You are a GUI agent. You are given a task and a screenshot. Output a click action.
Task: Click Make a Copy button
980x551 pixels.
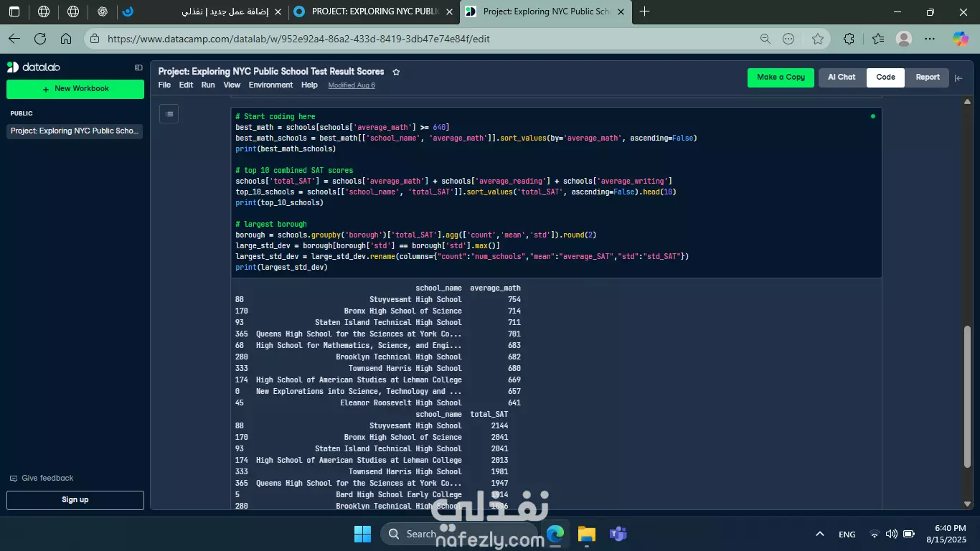(781, 77)
